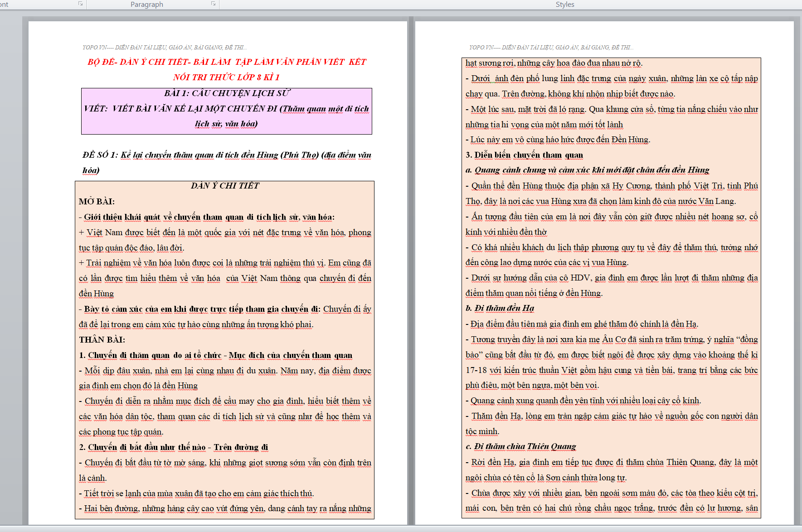The width and height of the screenshot is (802, 532).
Task: Click the line '17-18 với kiến trúc thuần Việt'
Action: tap(612, 370)
